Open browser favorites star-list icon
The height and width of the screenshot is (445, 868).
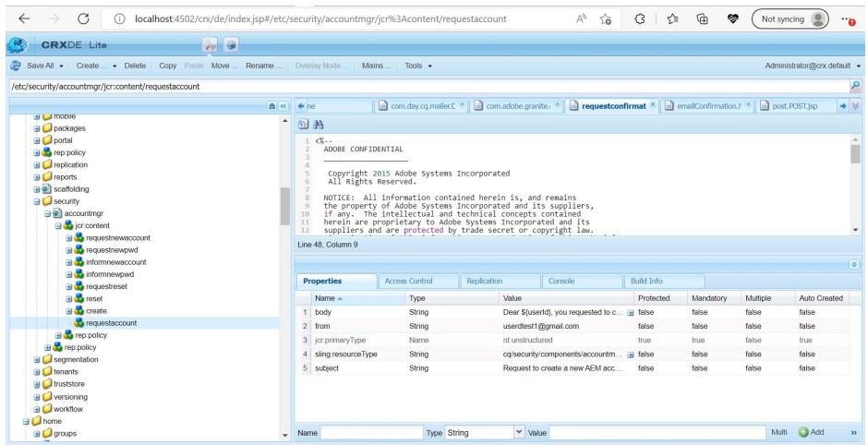[x=672, y=18]
